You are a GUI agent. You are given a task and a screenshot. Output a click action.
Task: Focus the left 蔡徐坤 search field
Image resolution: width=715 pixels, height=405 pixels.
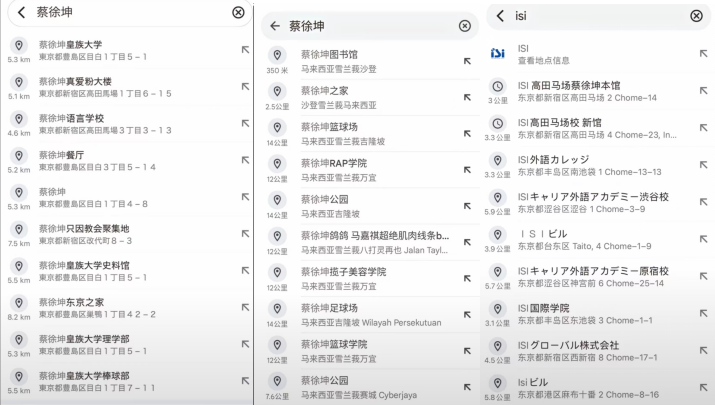(130, 12)
